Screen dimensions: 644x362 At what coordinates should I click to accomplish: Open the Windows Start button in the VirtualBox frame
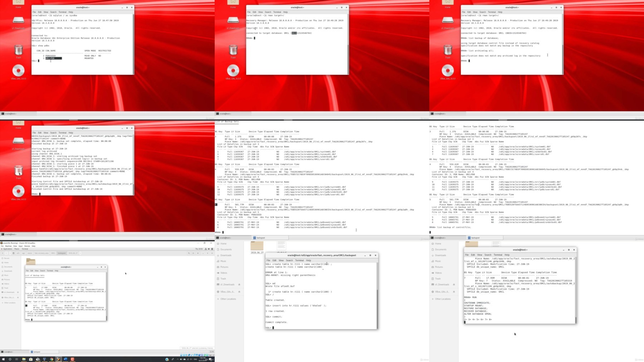click(x=3, y=359)
